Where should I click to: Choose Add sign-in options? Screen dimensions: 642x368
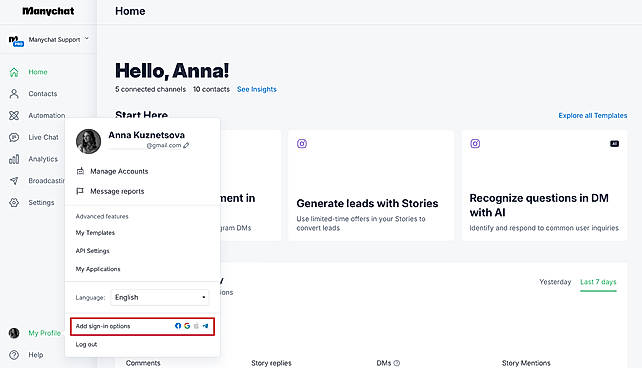[x=142, y=326]
